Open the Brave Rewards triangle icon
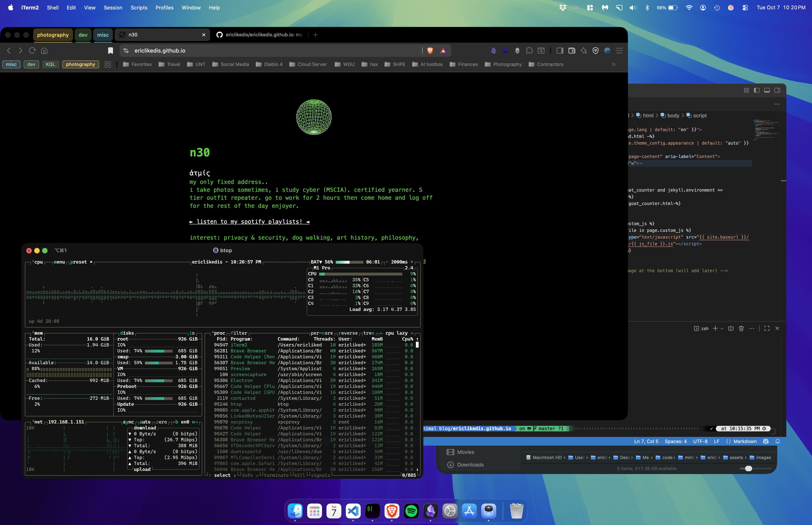The width and height of the screenshot is (812, 525). point(443,50)
